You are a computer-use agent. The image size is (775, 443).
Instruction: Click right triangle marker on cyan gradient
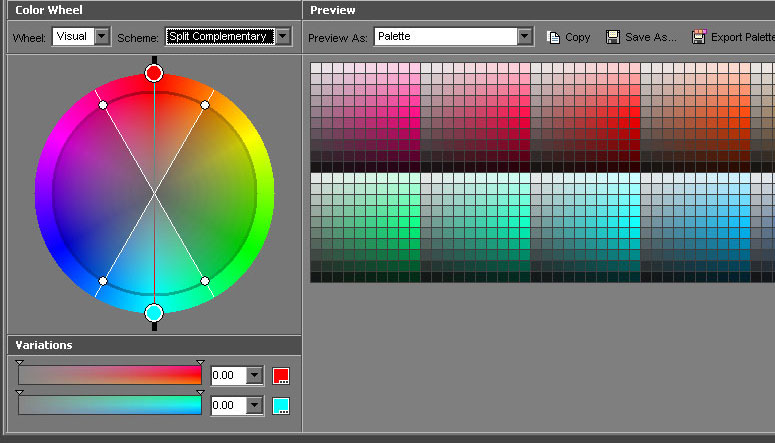click(200, 393)
